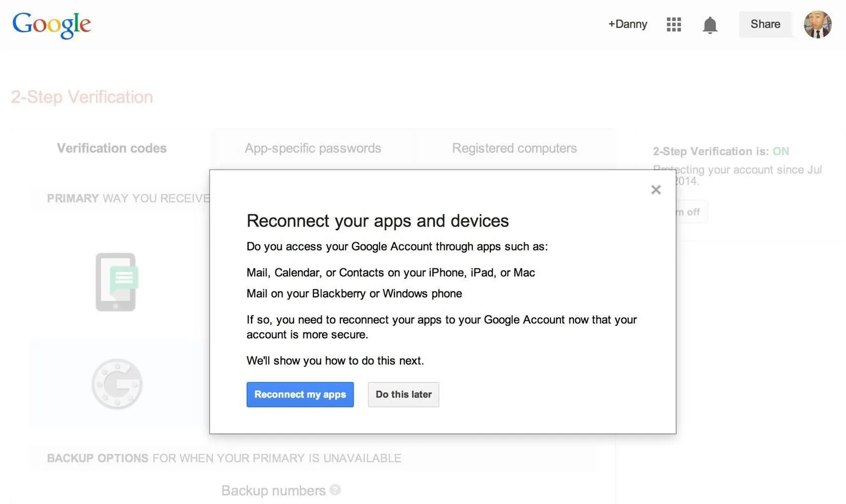Click the text Mail on your Blackberry or Windows phone

pos(354,293)
